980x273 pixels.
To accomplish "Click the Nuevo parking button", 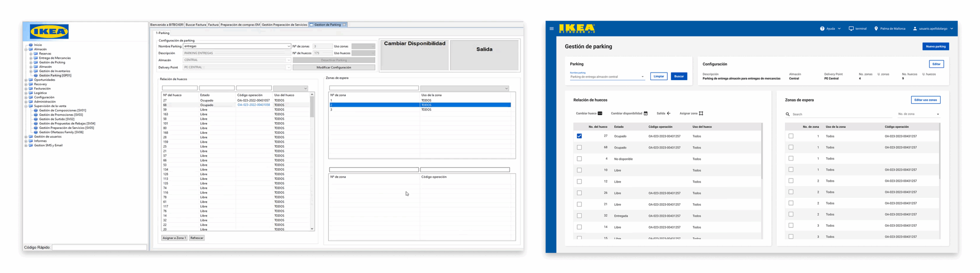I will [935, 46].
